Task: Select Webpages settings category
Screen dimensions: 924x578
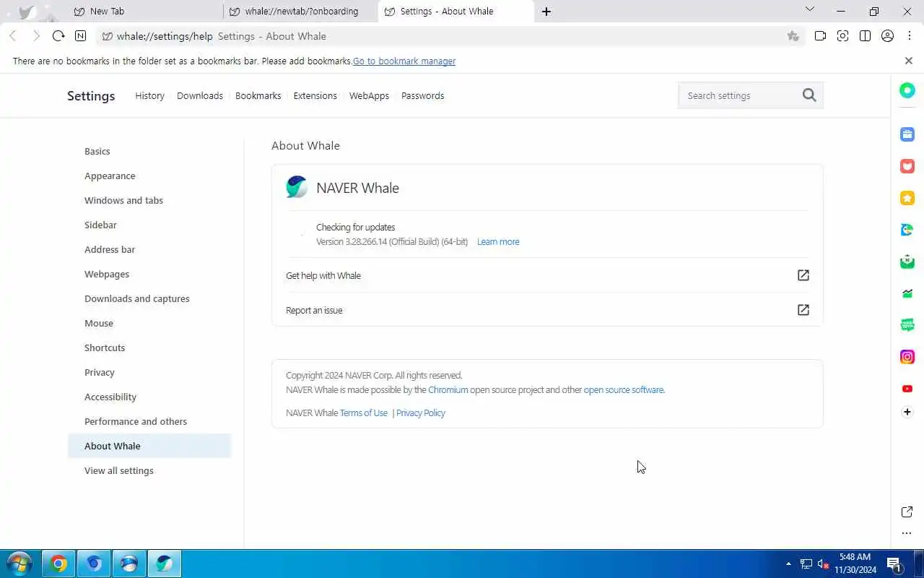Action: tap(107, 274)
